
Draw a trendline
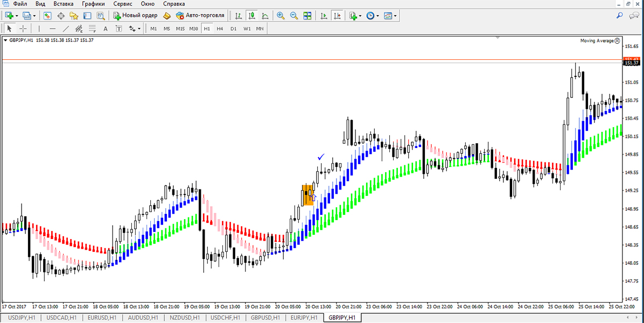[x=66, y=29]
